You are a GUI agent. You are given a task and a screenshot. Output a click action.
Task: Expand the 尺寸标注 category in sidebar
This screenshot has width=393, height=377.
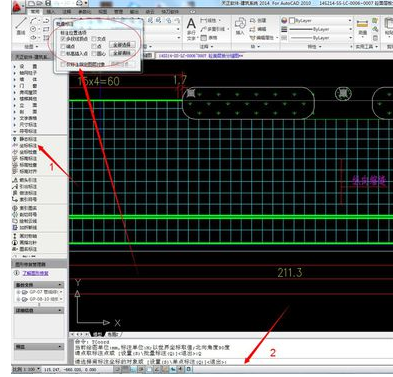point(25,125)
